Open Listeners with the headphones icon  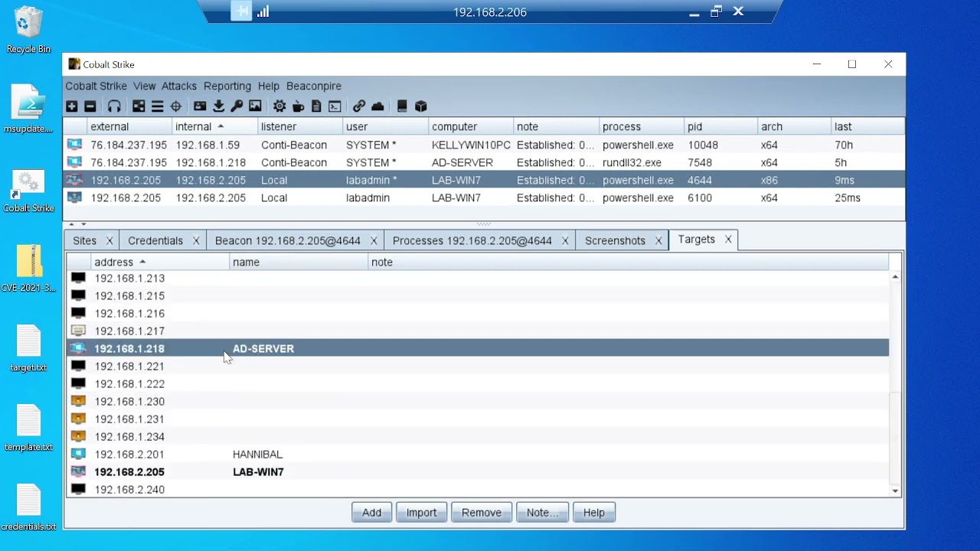(x=114, y=106)
